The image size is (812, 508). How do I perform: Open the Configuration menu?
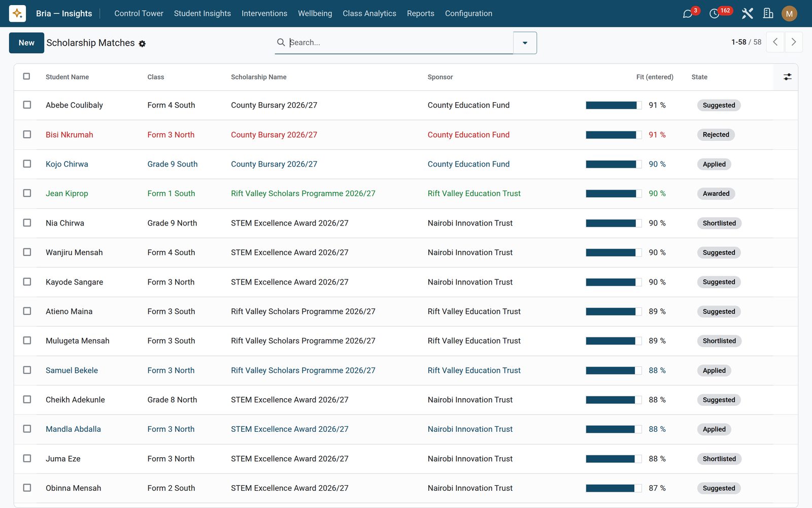(x=468, y=13)
